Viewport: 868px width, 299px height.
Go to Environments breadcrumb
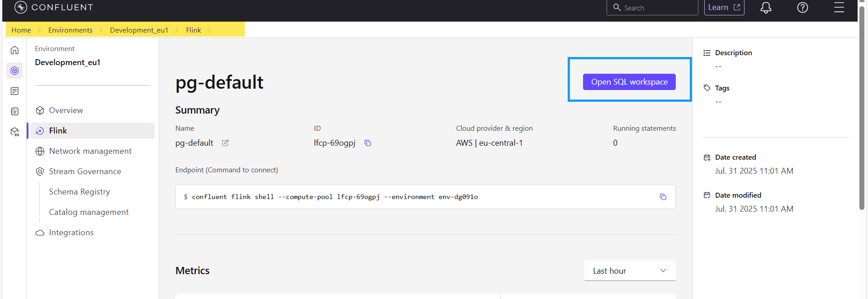pyautogui.click(x=71, y=30)
